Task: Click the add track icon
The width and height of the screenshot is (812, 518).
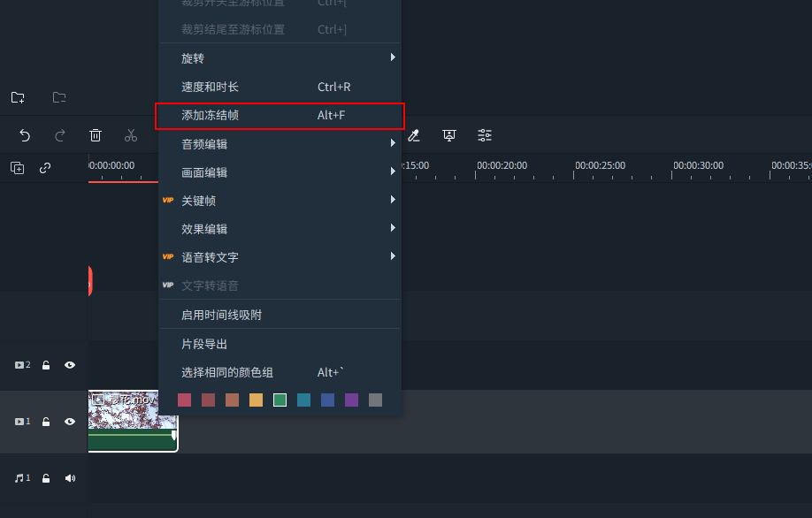Action: 17,168
